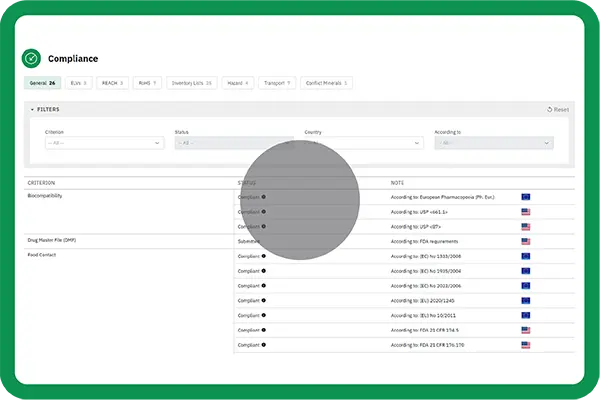Click info dot in FDA 21 CFR 174.5 row
This screenshot has height=400, width=600.
click(264, 330)
